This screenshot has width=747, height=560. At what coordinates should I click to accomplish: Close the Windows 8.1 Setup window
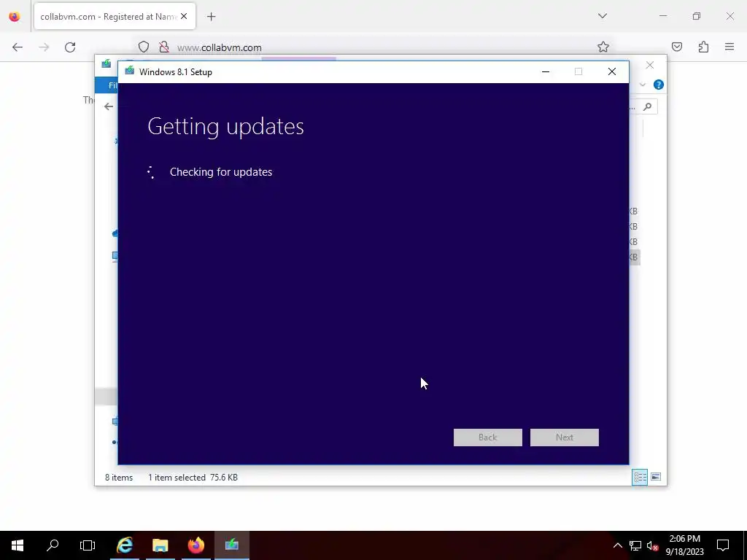(x=612, y=71)
